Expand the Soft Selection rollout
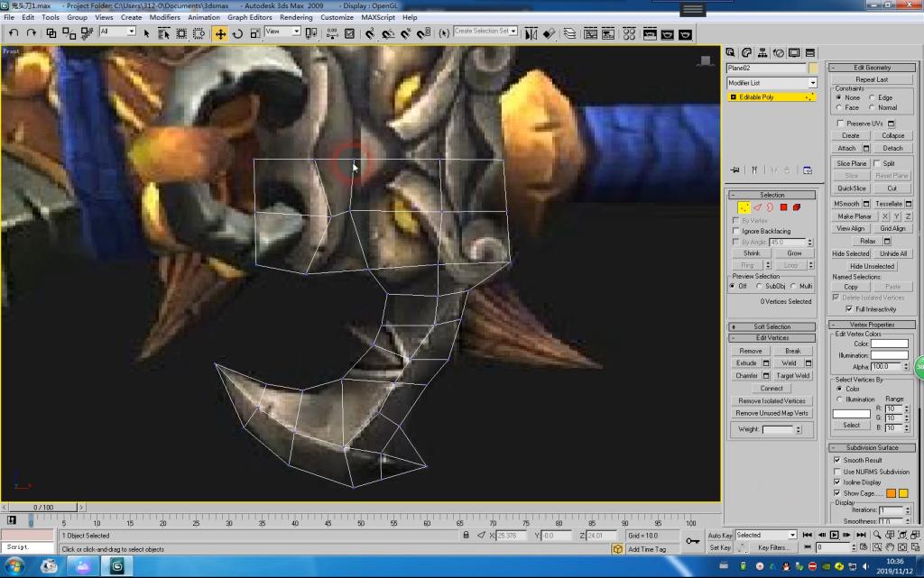 click(x=772, y=326)
